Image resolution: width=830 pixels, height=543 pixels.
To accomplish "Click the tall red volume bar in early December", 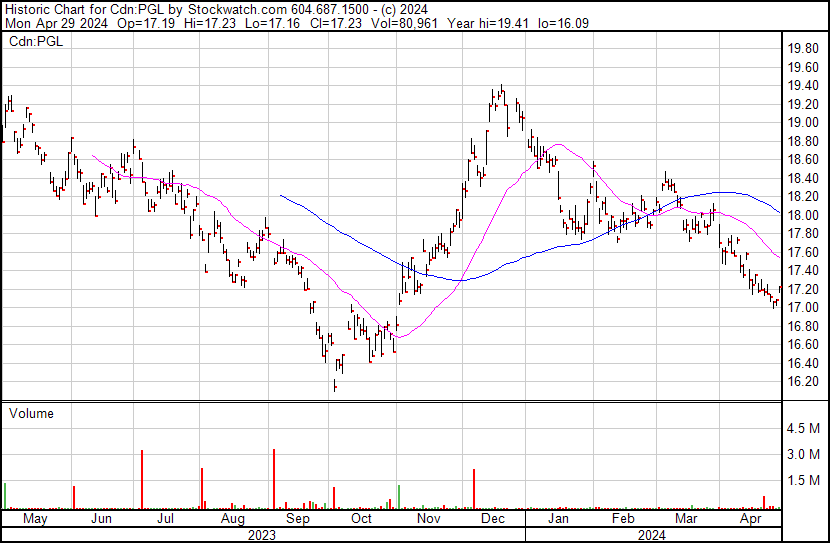I will (474, 489).
